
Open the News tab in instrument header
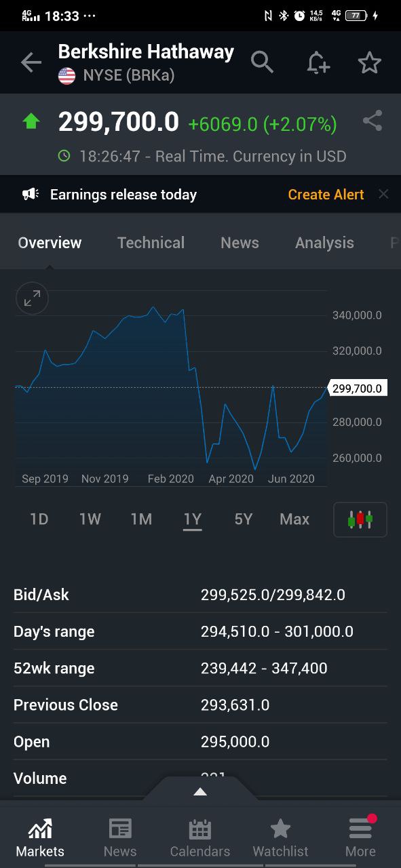click(240, 243)
